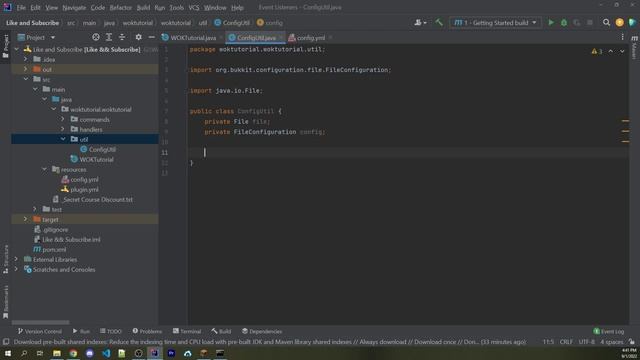This screenshot has height=360, width=640.
Task: Open the run configuration dropdown
Action: click(x=496, y=23)
